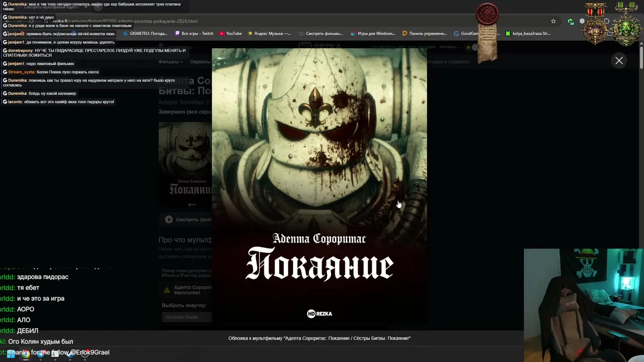This screenshot has height=362, width=644.
Task: Open the Windows Start button
Action: tap(11, 354)
